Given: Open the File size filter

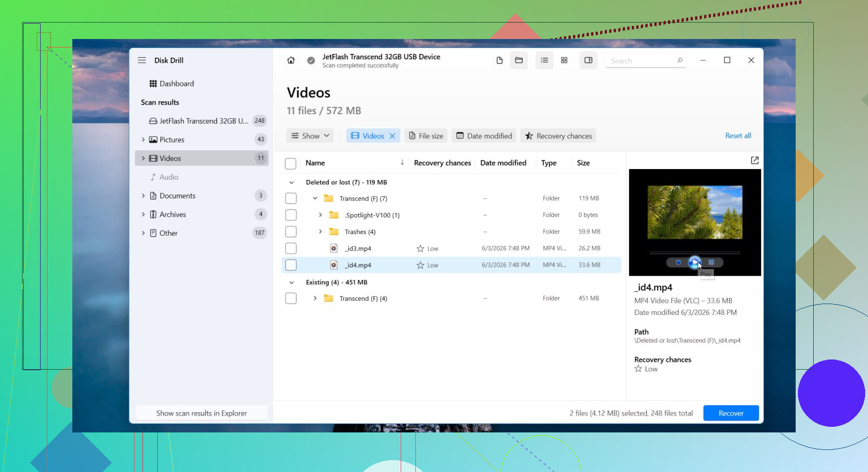Looking at the screenshot, I should click(x=426, y=136).
